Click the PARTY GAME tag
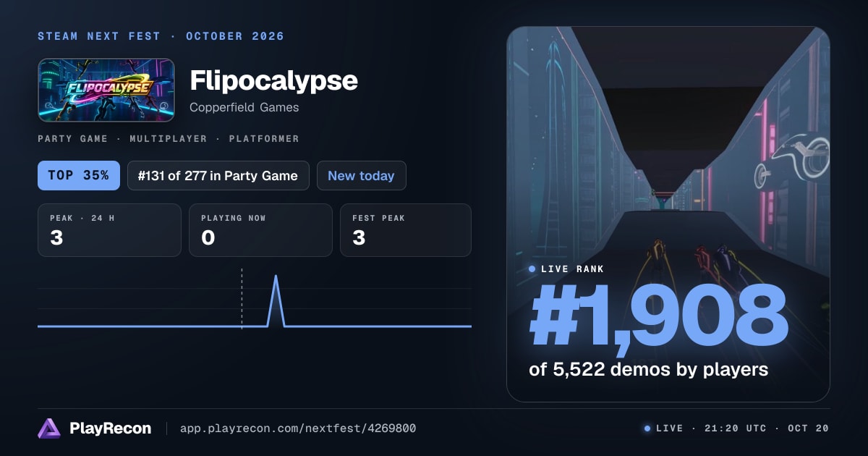This screenshot has width=868, height=456. 72,138
